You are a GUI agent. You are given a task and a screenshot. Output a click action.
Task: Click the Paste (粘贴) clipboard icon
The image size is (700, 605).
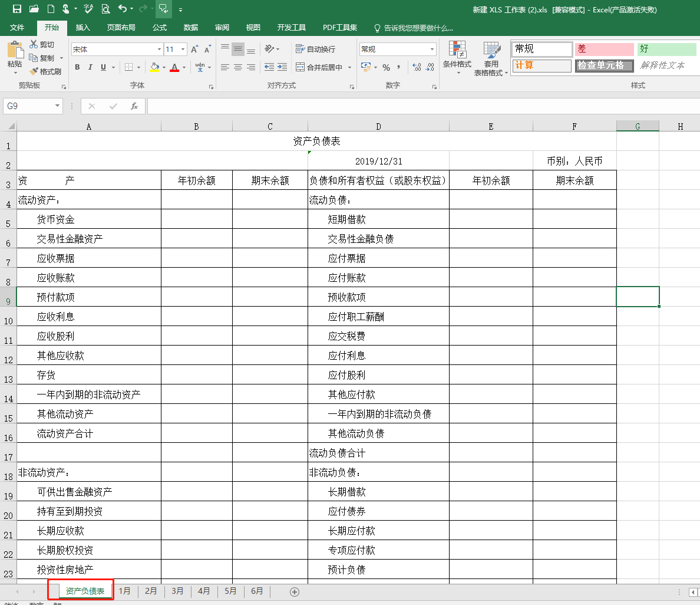click(x=15, y=50)
